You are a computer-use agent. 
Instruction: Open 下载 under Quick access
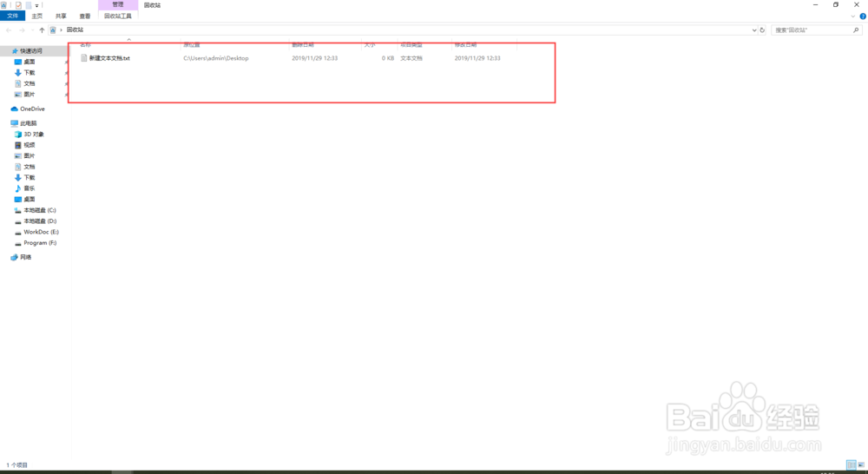coord(30,73)
